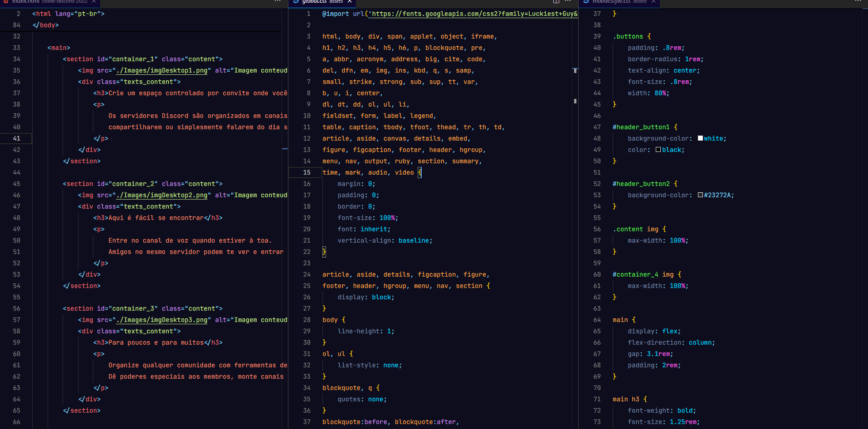The width and height of the screenshot is (868, 429).
Task: Click 'flex-direction: column;' declaration
Action: [x=672, y=342]
